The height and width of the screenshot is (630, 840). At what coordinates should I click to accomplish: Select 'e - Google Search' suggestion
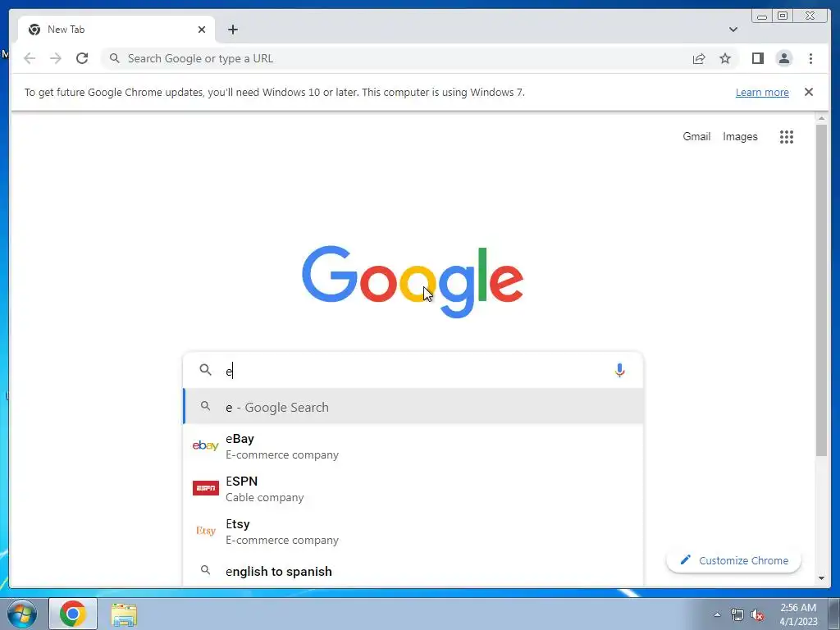[x=413, y=407]
